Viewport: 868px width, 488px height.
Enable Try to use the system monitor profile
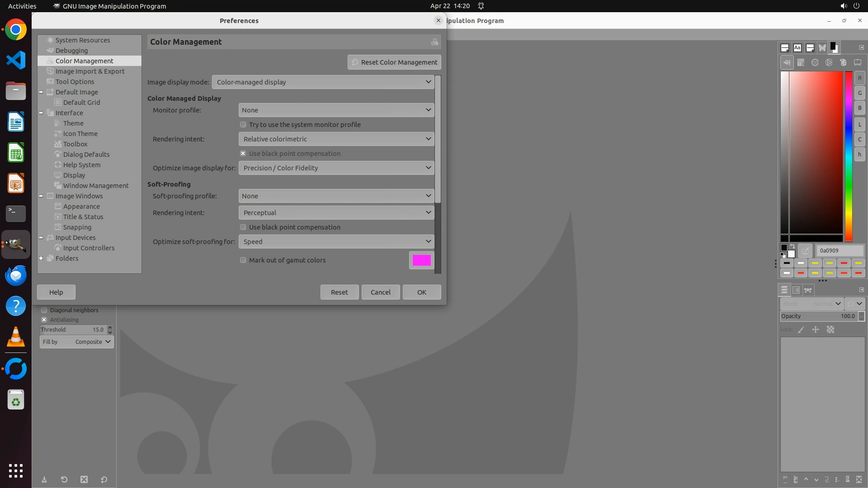243,125
